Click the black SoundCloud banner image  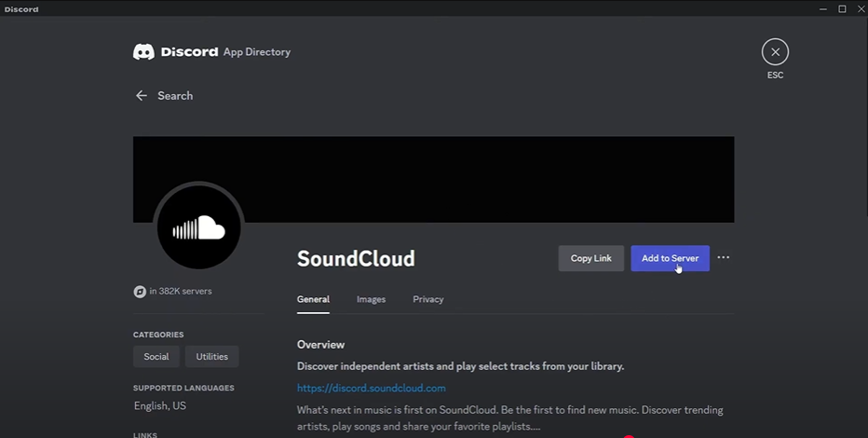pyautogui.click(x=433, y=180)
